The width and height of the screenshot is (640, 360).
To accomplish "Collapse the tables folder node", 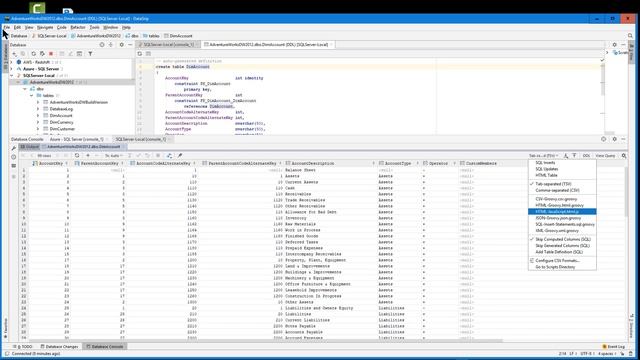I will click(31, 96).
